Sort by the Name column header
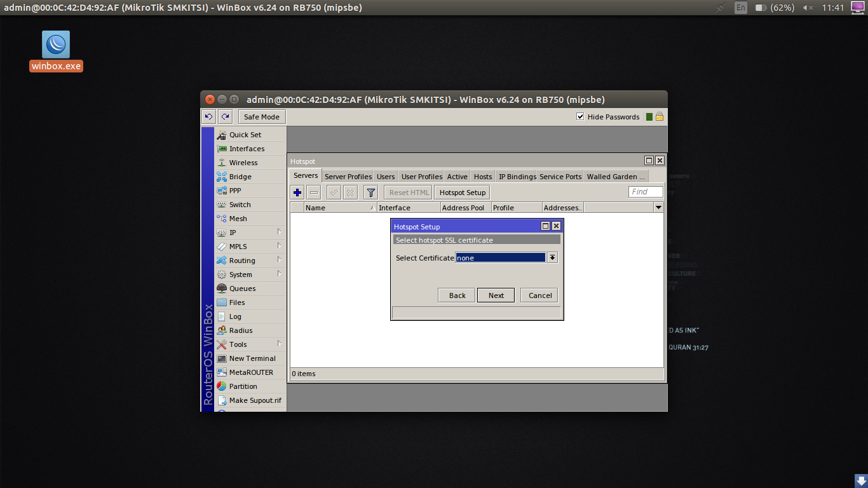Viewport: 868px width, 488px height. point(341,208)
